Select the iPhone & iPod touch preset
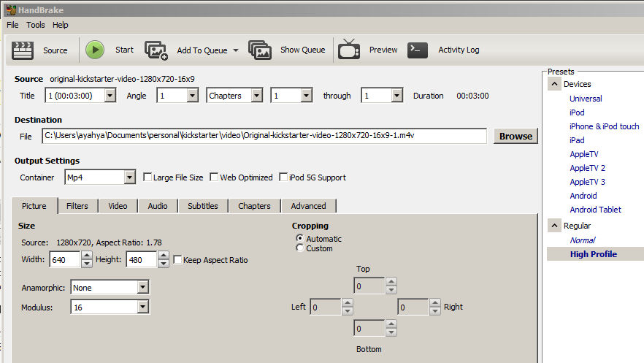Viewport: 644px width, 363px height. click(604, 126)
